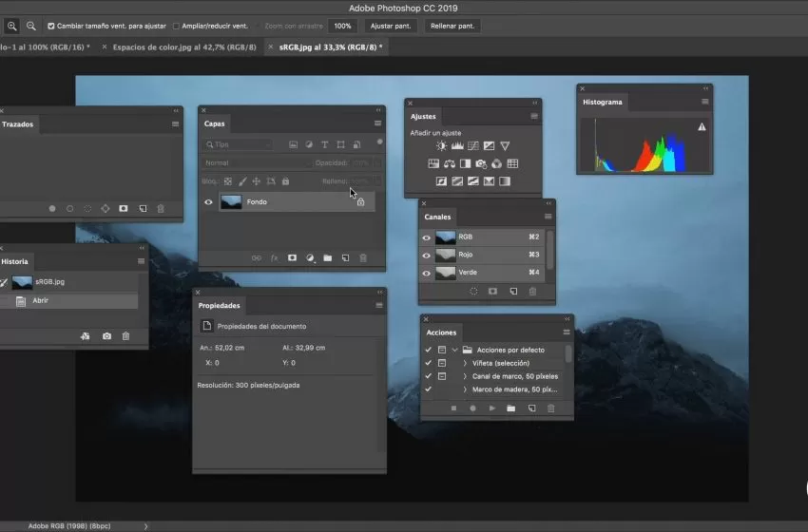Hide the Fondo layer with eye icon
808x532 pixels.
[209, 202]
